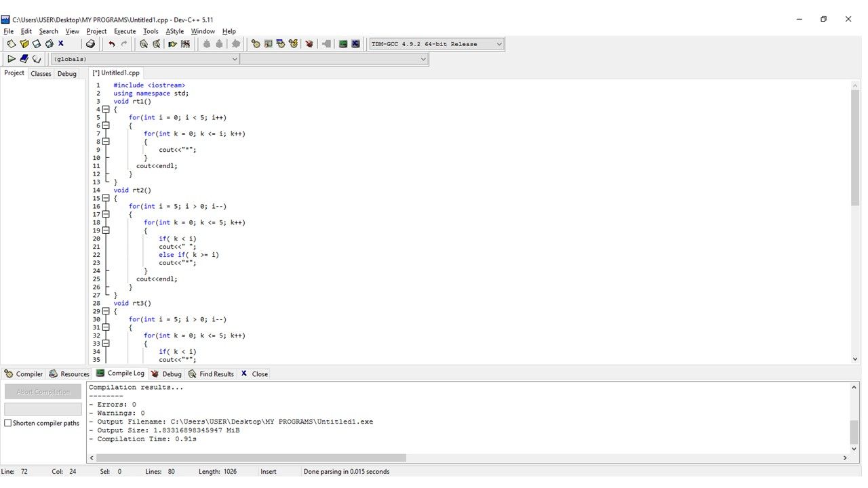Start the debugger
This screenshot has height=488, width=868.
pos(309,43)
